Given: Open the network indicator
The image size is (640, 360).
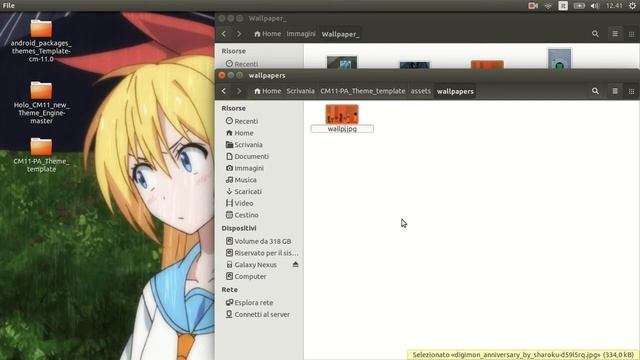Looking at the screenshot, I should (x=548, y=6).
